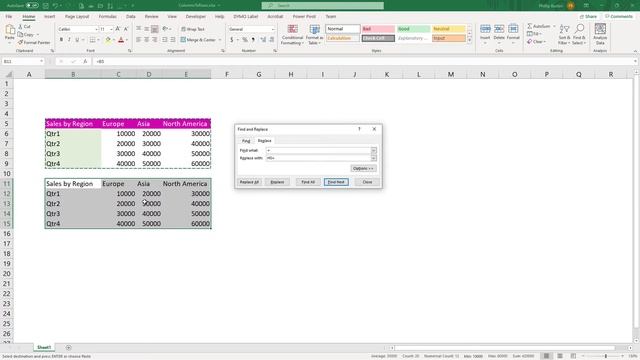This screenshot has width=640, height=360.
Task: Click the Replace All button
Action: pyautogui.click(x=249, y=182)
